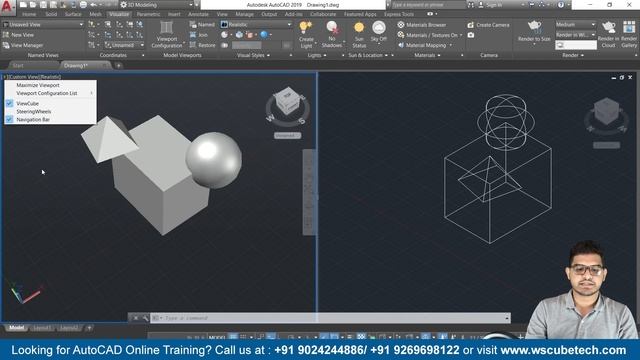This screenshot has height=360, width=640.
Task: Expand the Sun & Location panel title
Action: (368, 55)
